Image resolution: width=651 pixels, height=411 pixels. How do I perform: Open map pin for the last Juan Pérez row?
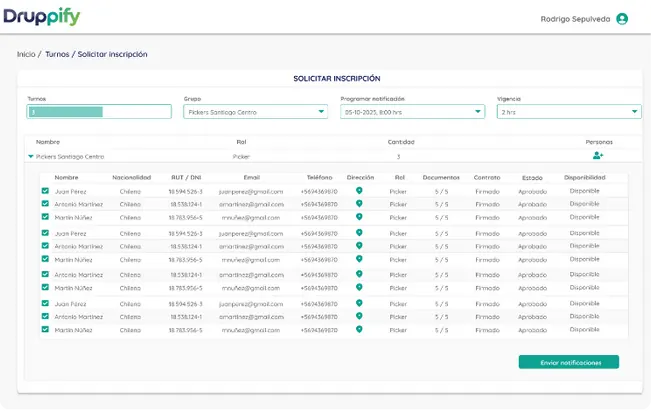(x=359, y=303)
